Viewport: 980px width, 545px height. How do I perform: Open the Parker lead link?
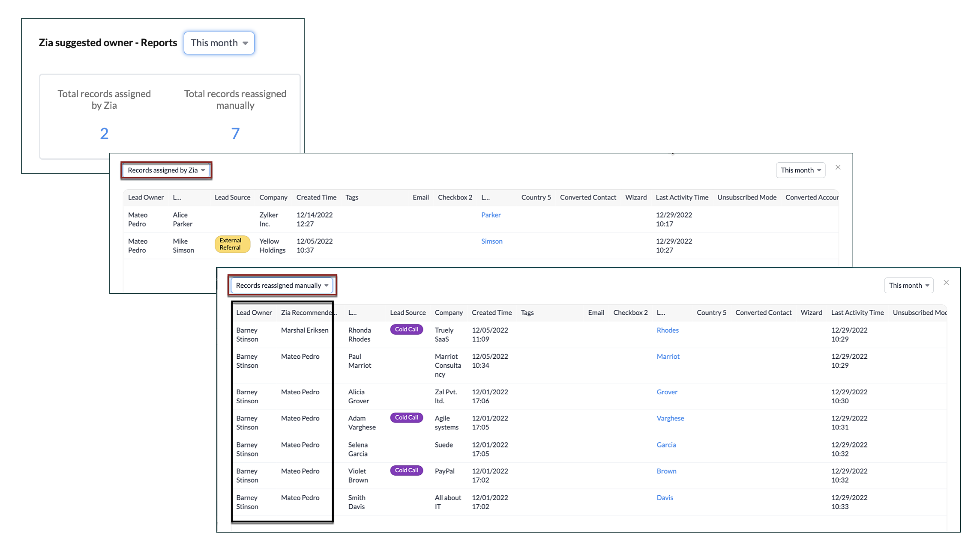pos(491,215)
